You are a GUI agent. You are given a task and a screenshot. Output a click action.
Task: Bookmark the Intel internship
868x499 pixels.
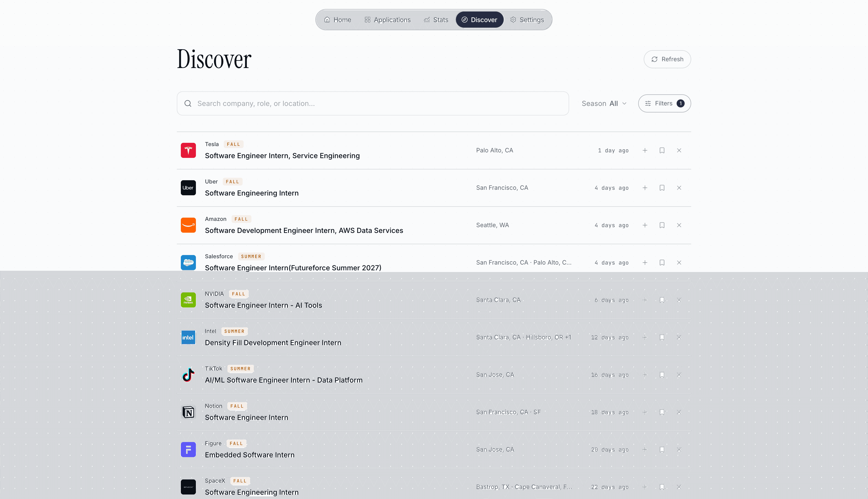click(x=662, y=337)
